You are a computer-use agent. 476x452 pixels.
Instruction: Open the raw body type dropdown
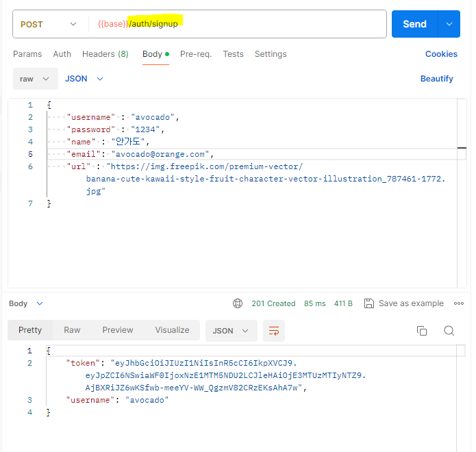pos(35,79)
